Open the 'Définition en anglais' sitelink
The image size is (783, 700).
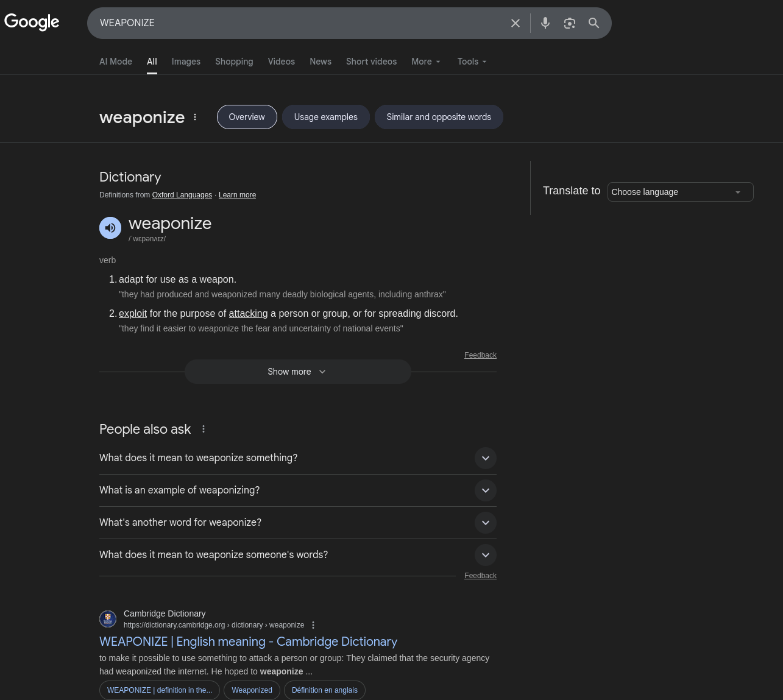(325, 690)
